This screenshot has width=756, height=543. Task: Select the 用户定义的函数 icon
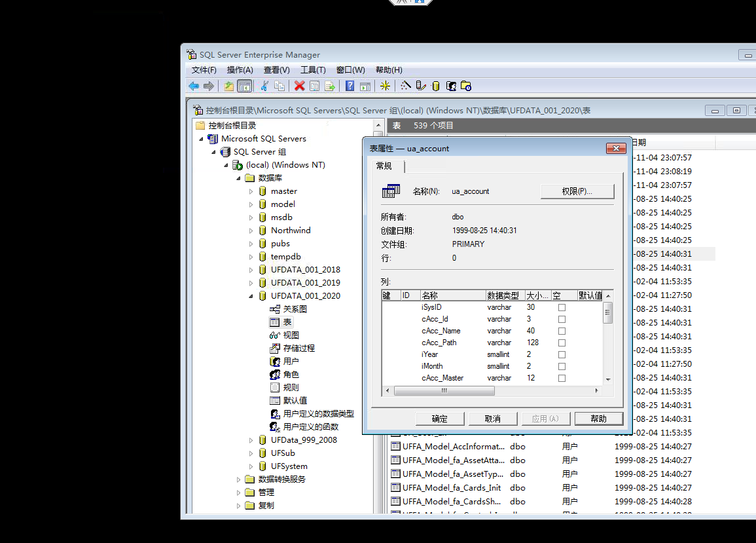(x=275, y=426)
